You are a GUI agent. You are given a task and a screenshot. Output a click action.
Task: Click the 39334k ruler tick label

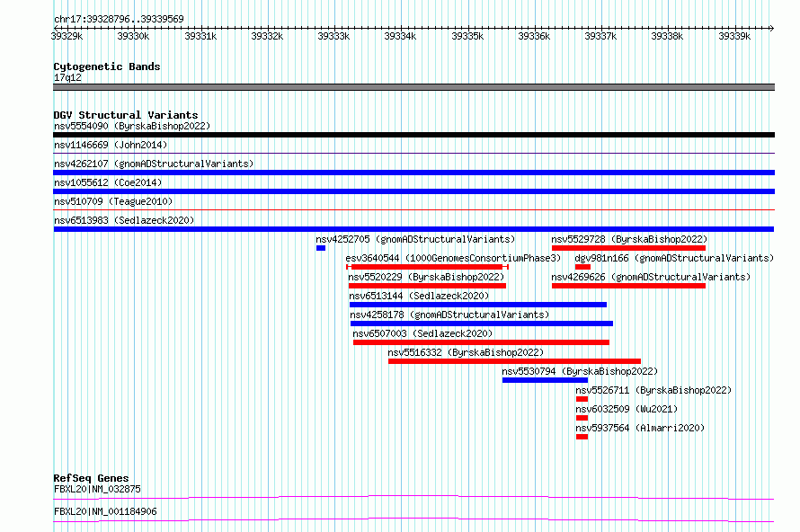tap(400, 36)
